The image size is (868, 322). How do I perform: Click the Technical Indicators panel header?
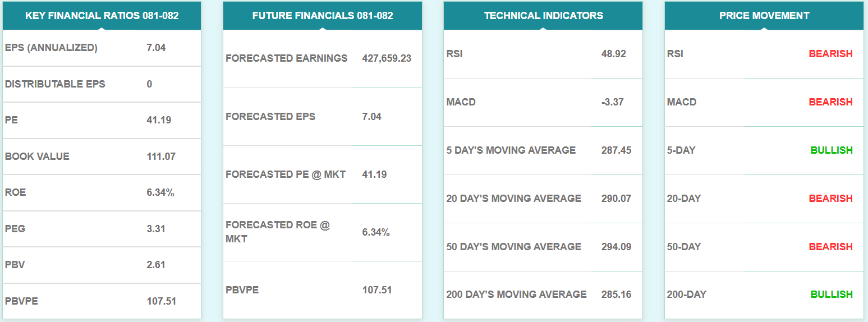543,16
